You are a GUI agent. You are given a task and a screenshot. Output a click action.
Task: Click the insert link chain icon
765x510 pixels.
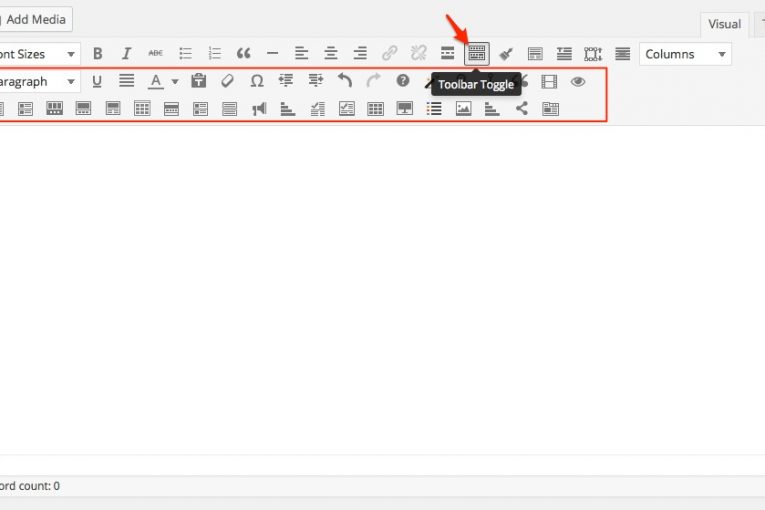(x=389, y=53)
